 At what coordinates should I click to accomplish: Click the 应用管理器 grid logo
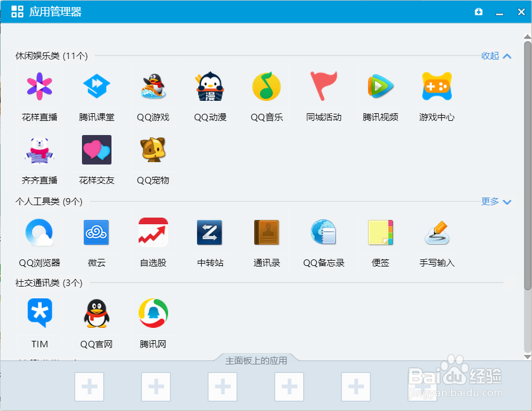[x=17, y=12]
